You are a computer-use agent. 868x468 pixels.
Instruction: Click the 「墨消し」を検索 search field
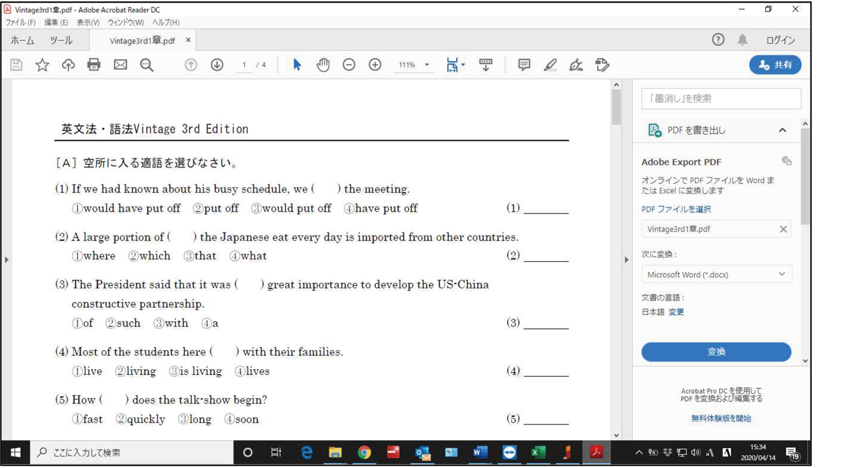pos(721,99)
